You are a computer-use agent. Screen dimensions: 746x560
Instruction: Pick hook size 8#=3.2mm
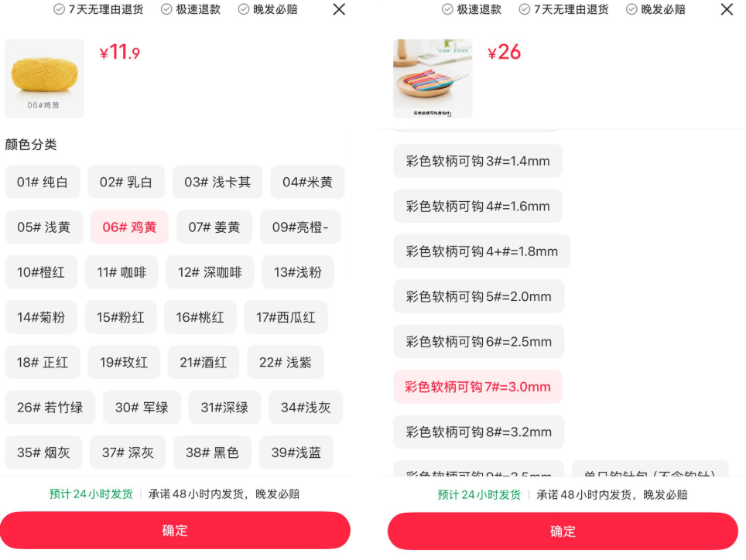tap(478, 432)
